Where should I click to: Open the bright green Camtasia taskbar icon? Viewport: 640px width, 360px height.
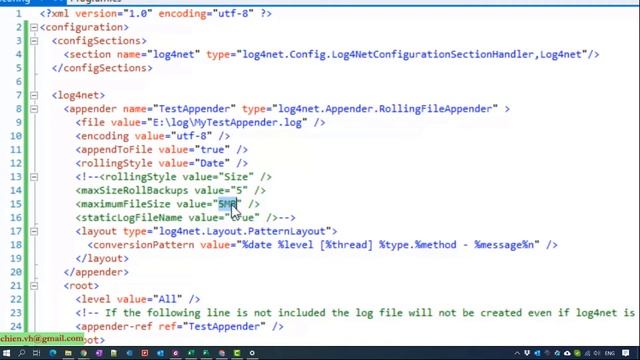(x=237, y=353)
